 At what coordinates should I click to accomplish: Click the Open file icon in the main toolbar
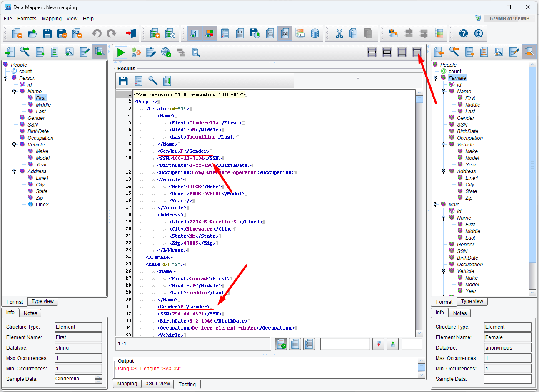(x=32, y=34)
